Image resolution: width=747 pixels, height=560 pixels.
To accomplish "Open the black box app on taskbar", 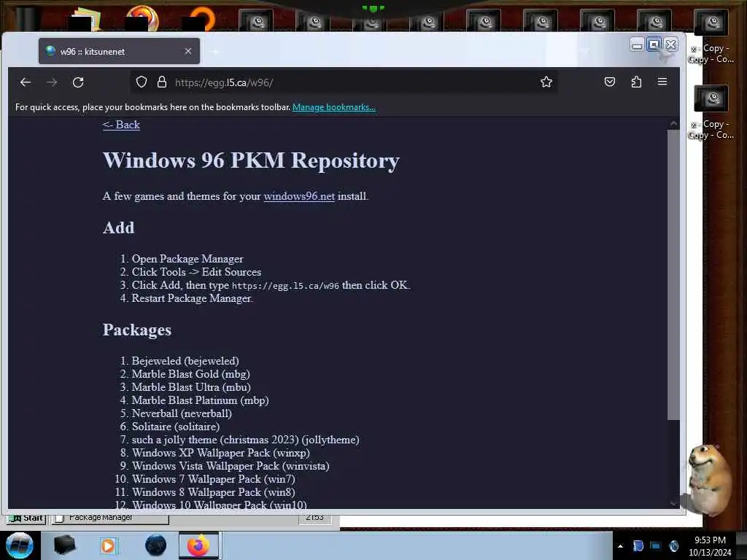I will [64, 545].
